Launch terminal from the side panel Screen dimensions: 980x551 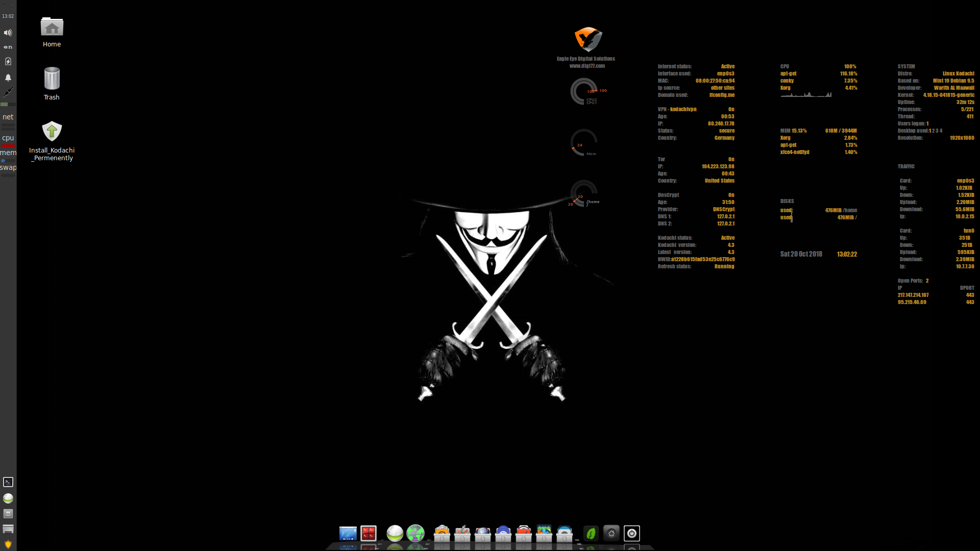[x=8, y=482]
